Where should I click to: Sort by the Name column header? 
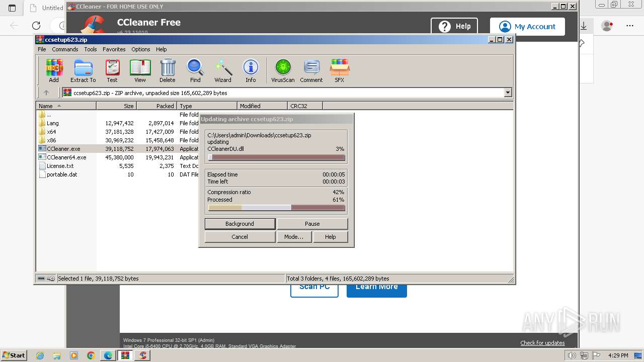66,106
